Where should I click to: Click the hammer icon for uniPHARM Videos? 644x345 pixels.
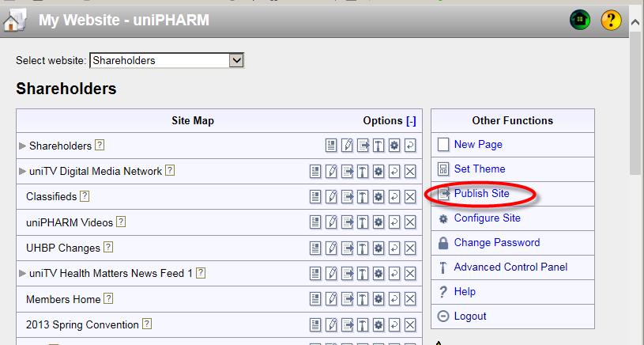362,222
